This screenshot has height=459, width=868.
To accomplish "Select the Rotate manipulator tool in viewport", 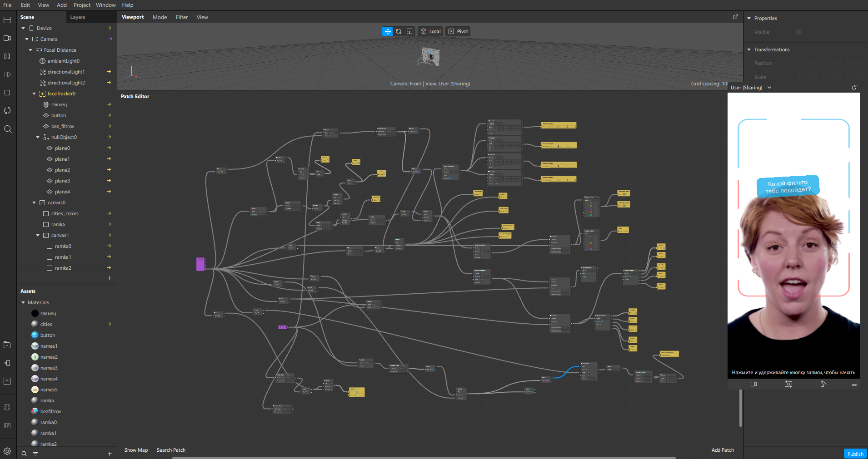I will tap(399, 31).
